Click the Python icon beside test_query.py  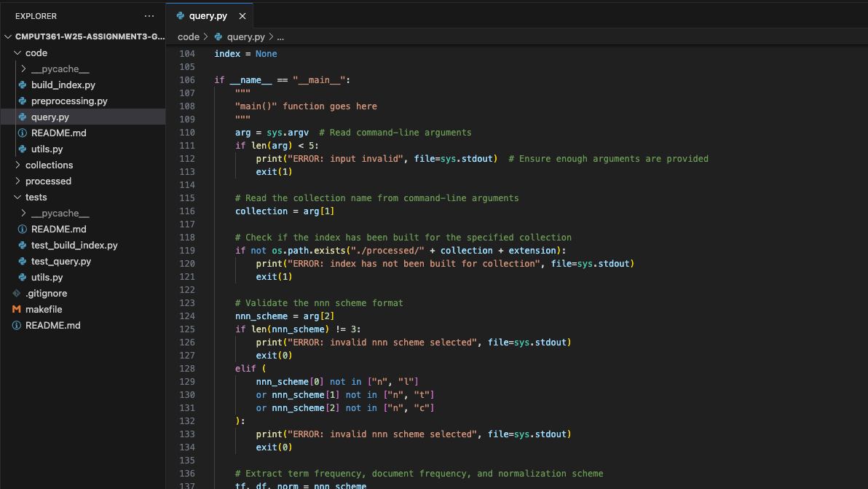(x=23, y=262)
